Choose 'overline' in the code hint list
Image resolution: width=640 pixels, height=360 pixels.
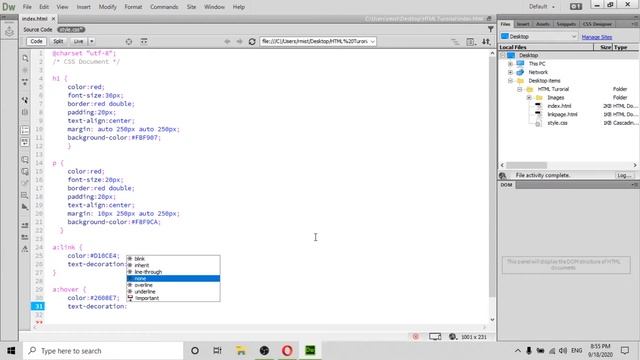(x=173, y=285)
